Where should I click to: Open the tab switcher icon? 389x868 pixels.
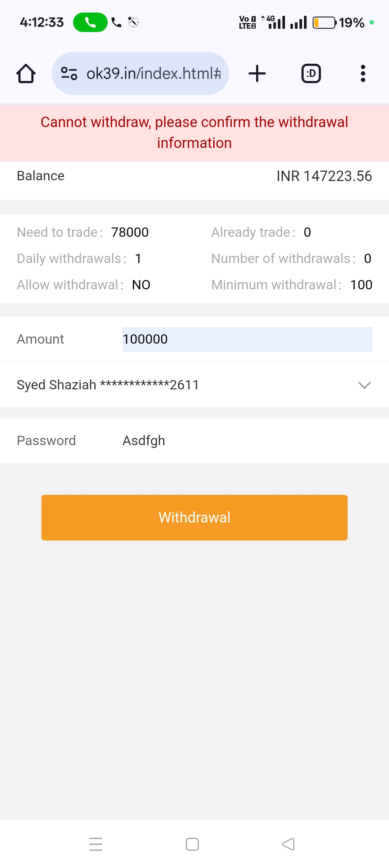coord(311,73)
